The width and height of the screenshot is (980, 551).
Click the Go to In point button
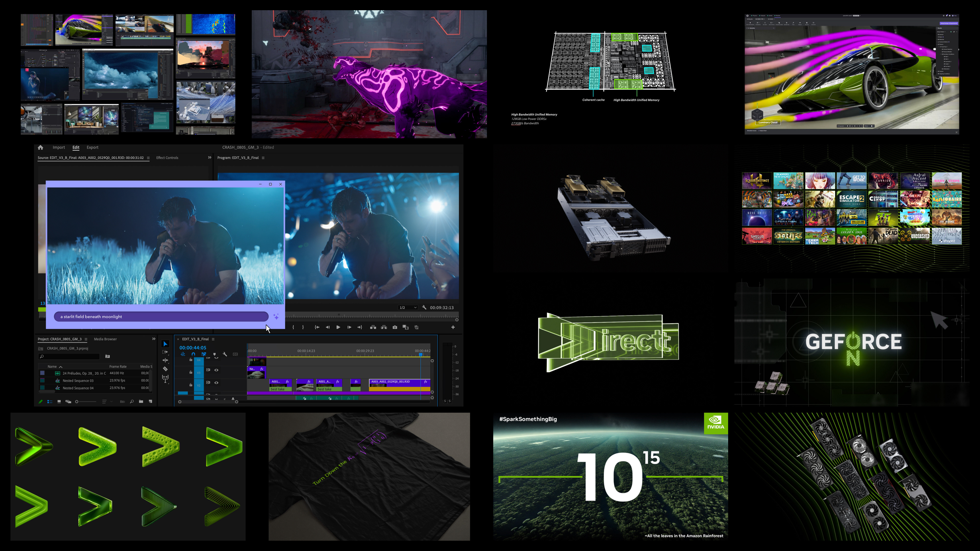[317, 327]
